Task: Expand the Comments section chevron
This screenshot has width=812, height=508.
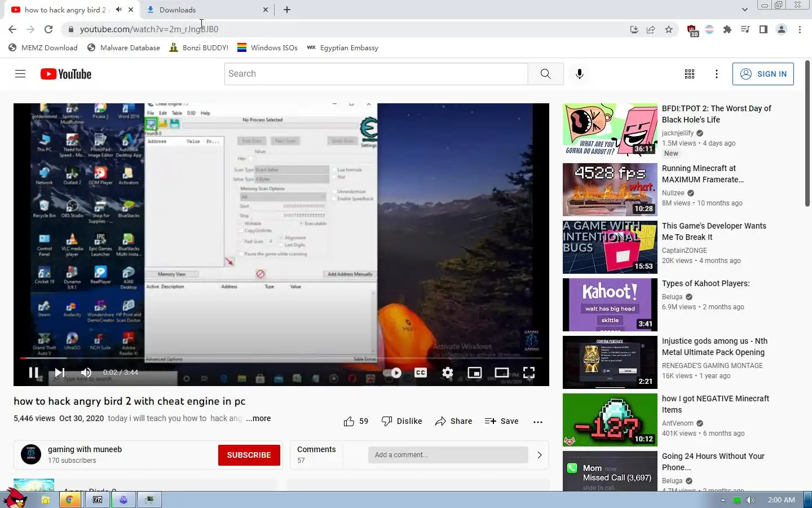Action: pyautogui.click(x=539, y=455)
